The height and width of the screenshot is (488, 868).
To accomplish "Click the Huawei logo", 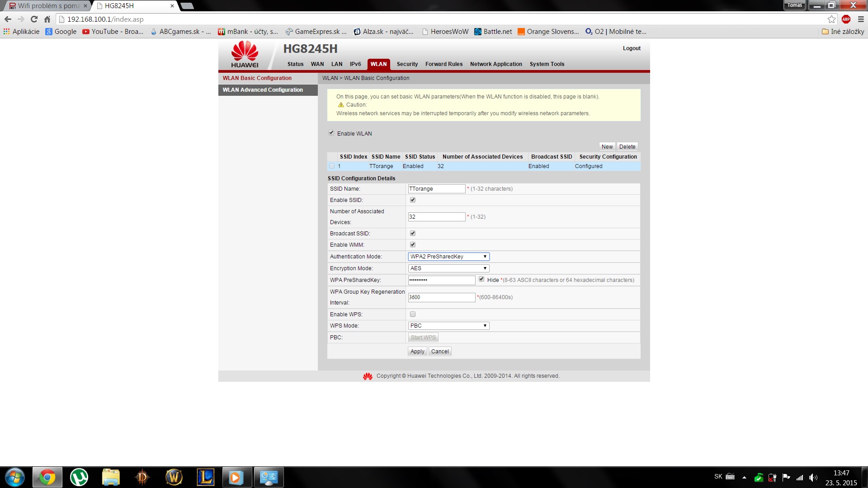I will pyautogui.click(x=245, y=54).
